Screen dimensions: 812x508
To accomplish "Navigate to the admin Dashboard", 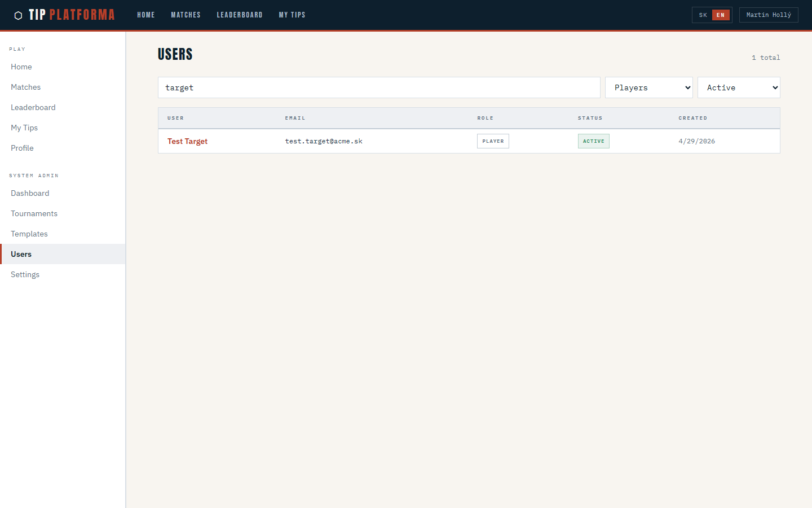I will pos(30,193).
